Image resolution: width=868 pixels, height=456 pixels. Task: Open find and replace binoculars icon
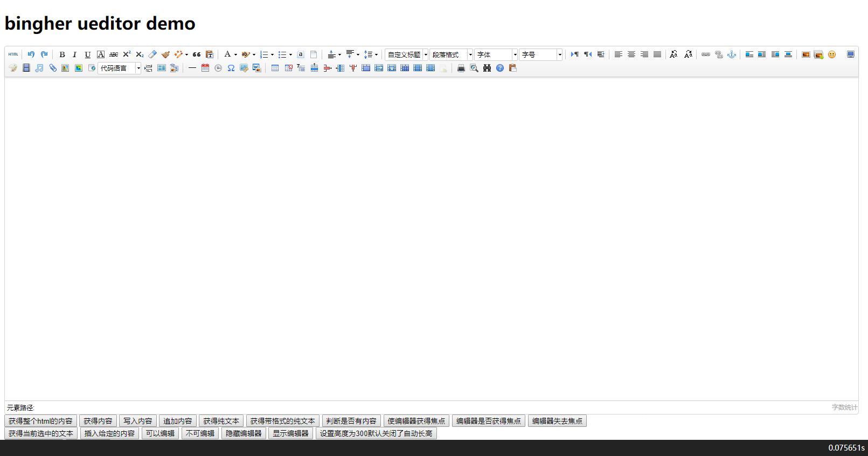(x=487, y=68)
